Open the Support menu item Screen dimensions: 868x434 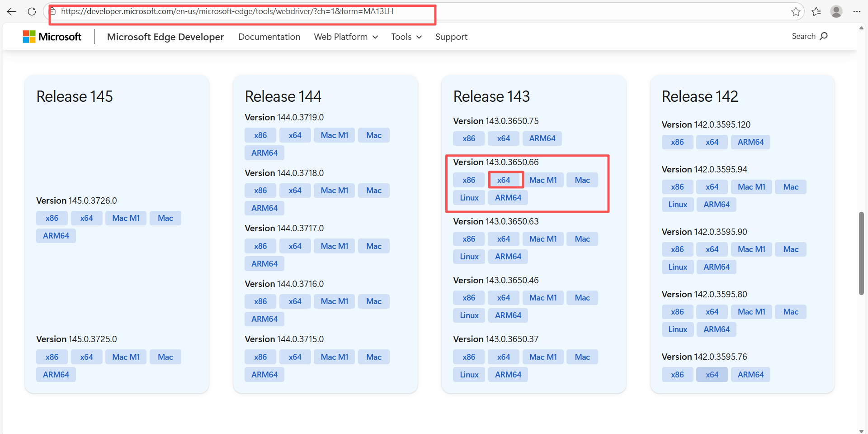click(x=451, y=37)
